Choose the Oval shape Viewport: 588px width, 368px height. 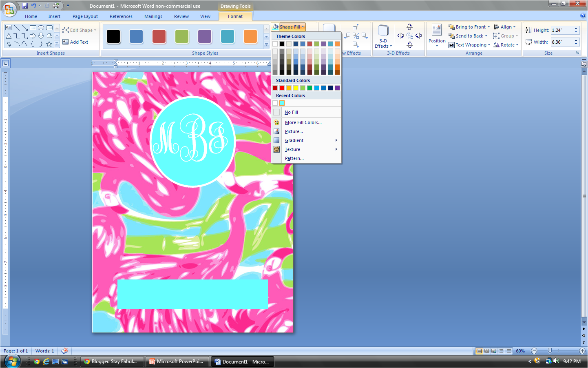pos(41,28)
